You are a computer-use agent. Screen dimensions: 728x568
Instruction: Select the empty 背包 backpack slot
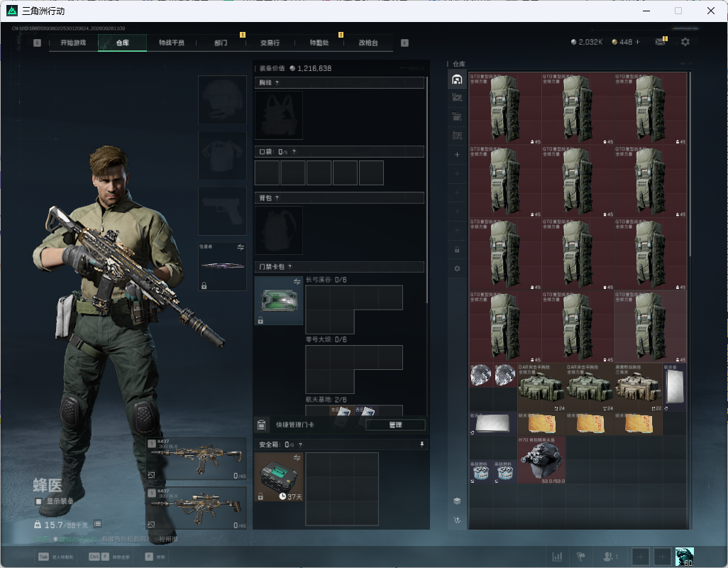pyautogui.click(x=279, y=230)
